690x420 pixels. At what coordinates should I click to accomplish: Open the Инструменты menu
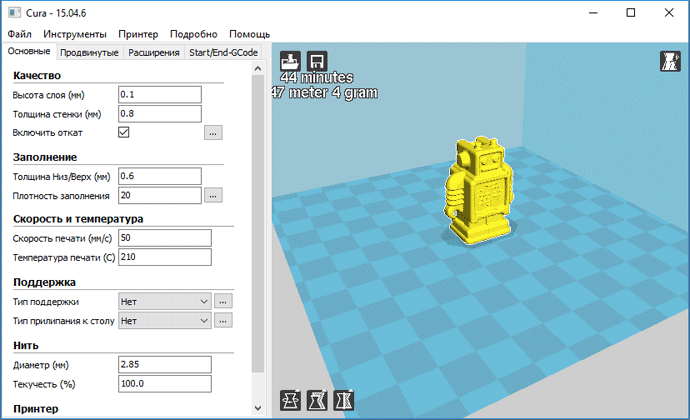pos(75,34)
